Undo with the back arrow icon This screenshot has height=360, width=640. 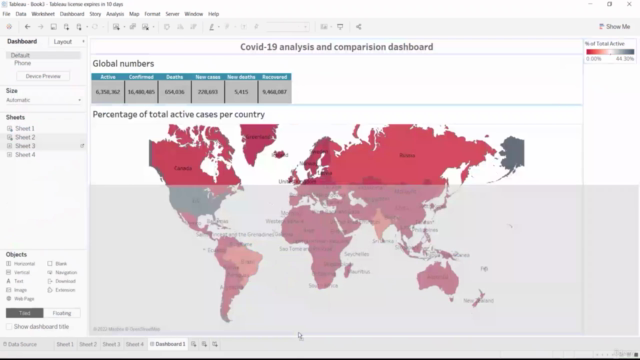(27, 27)
